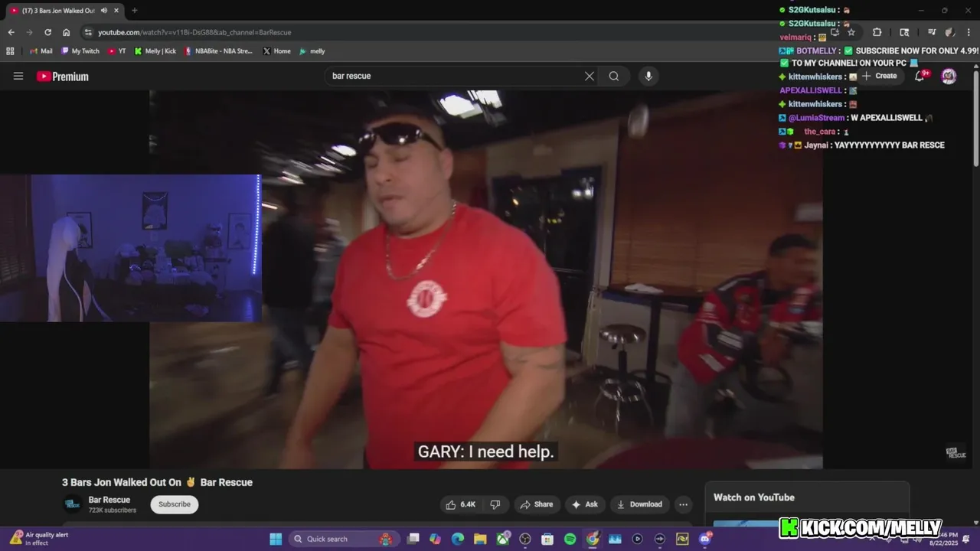The height and width of the screenshot is (551, 980).
Task: Open the bookmarks apps grid icon
Action: point(10,51)
